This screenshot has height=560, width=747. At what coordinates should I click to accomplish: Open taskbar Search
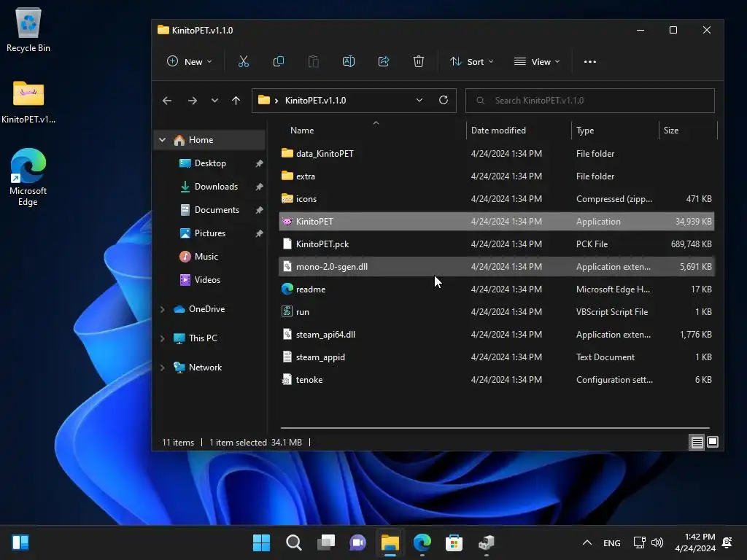293,542
